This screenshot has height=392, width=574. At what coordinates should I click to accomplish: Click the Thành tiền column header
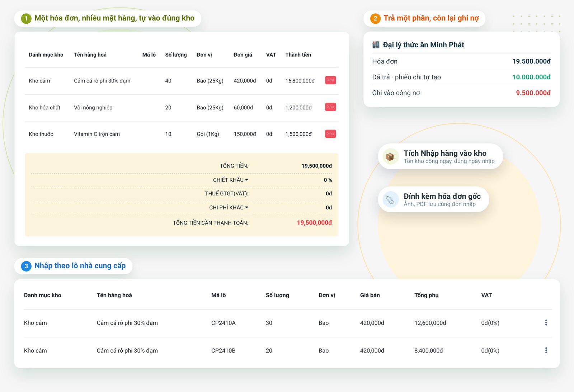(298, 55)
